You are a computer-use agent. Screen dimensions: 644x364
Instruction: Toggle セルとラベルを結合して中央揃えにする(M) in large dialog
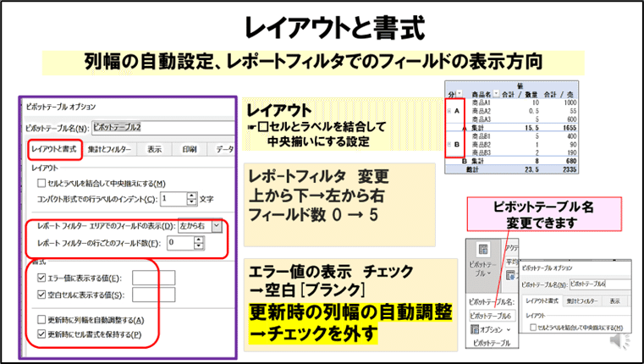tap(41, 183)
